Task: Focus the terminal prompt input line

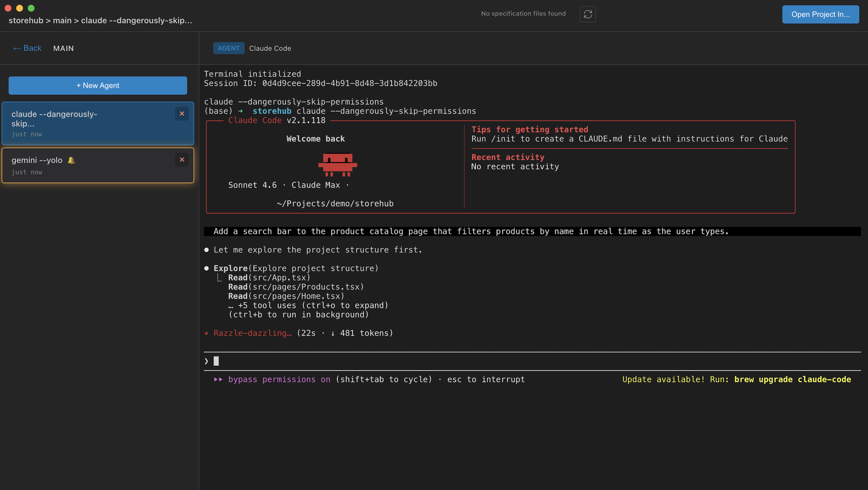Action: tap(532, 361)
